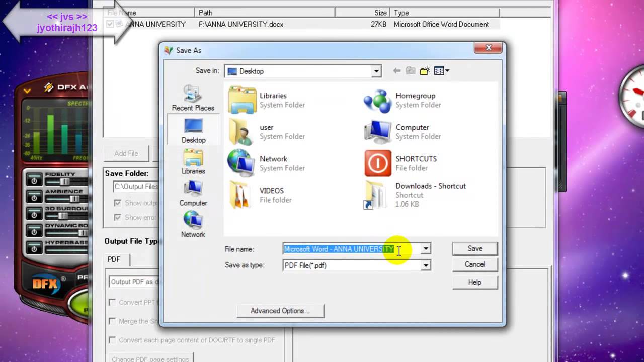Toggle the DFX Hyperbass power button
The image size is (644, 362).
[x=34, y=249]
